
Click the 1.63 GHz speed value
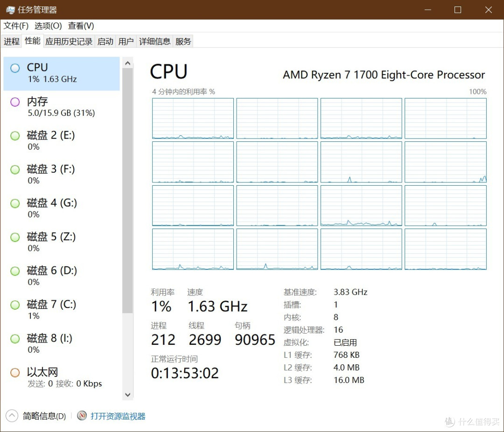tap(217, 307)
